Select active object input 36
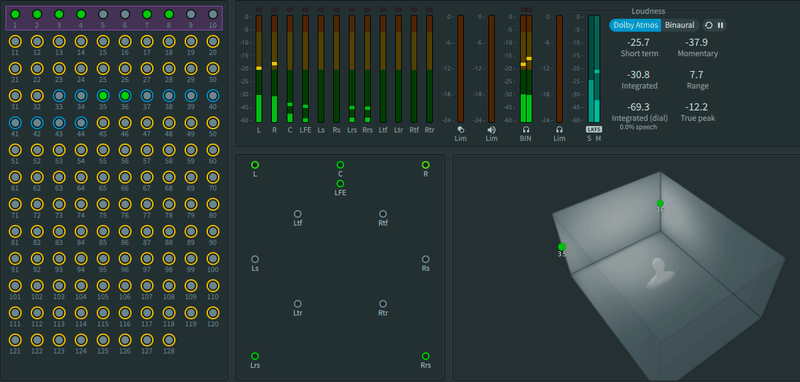 [x=125, y=95]
